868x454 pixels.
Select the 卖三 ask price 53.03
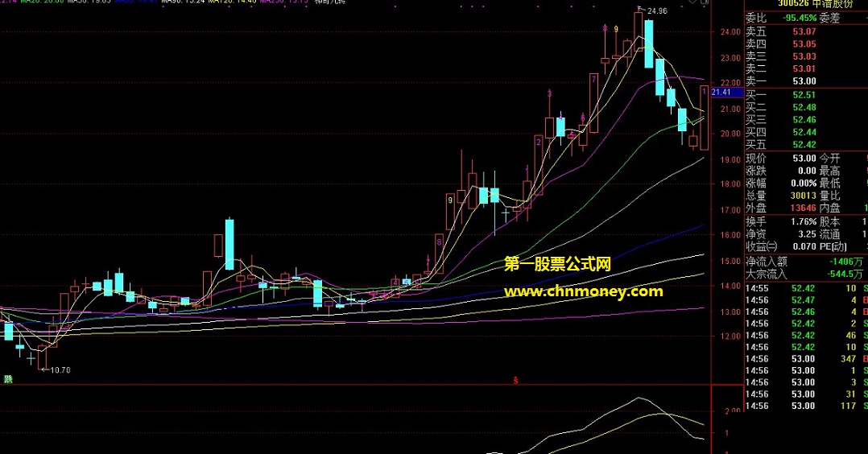(804, 56)
